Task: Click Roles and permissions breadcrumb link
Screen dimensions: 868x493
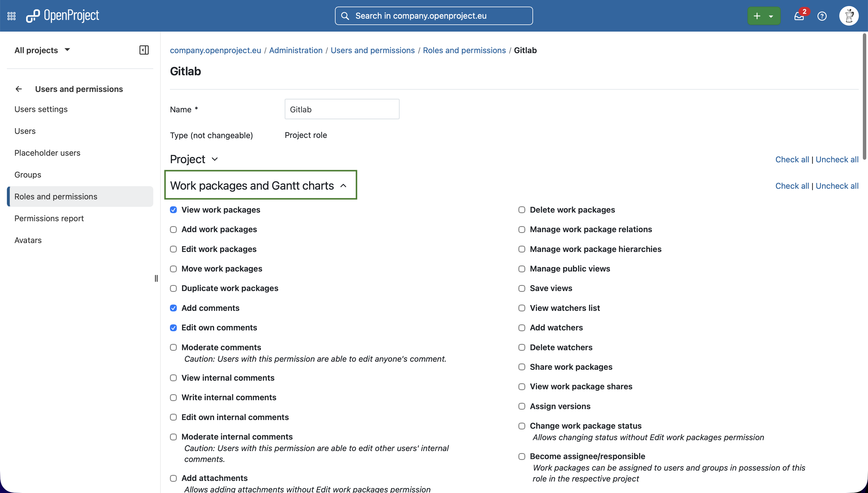Action: 464,50
